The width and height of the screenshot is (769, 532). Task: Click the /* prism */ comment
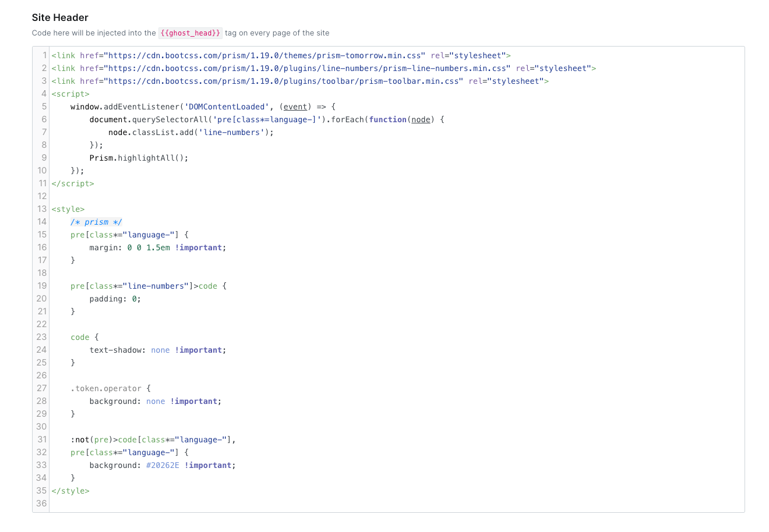tap(96, 222)
